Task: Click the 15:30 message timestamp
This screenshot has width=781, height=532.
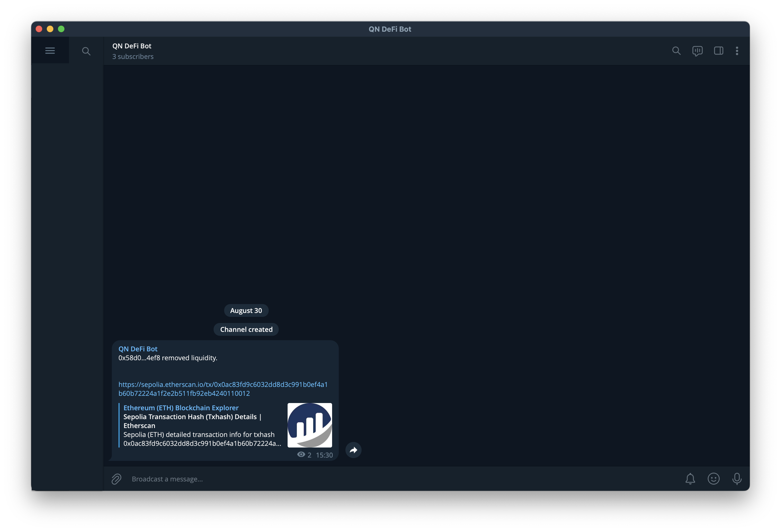Action: (x=324, y=455)
